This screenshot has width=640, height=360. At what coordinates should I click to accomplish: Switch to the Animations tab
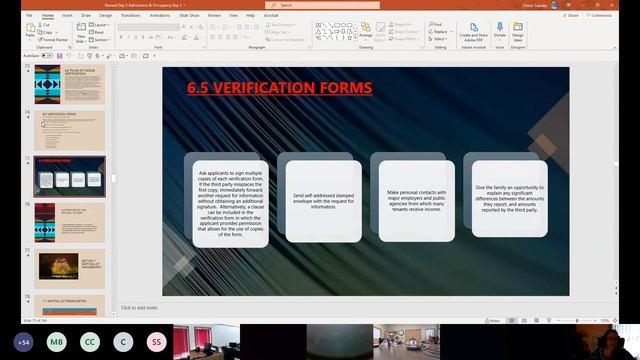click(160, 16)
